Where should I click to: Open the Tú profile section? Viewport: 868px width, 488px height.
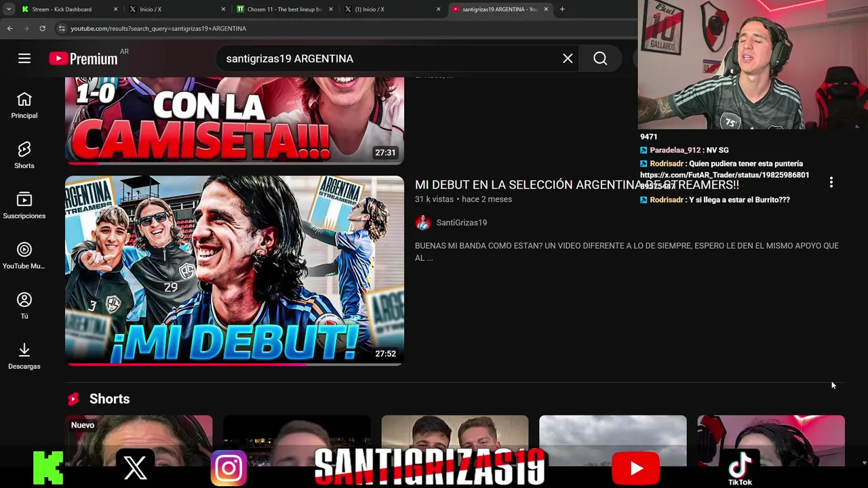(x=24, y=306)
